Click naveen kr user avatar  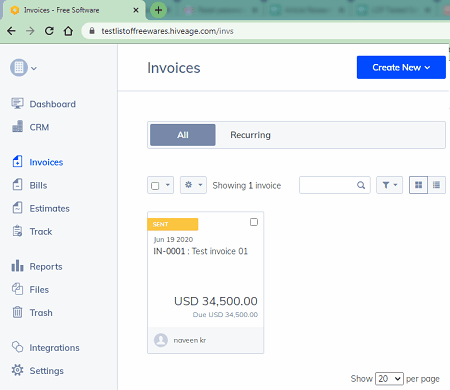tap(161, 340)
